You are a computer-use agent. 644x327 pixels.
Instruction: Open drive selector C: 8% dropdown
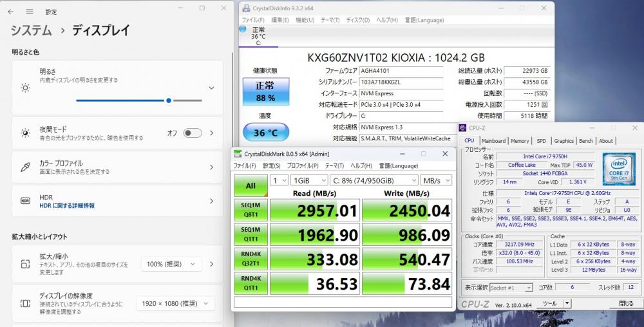pos(374,180)
